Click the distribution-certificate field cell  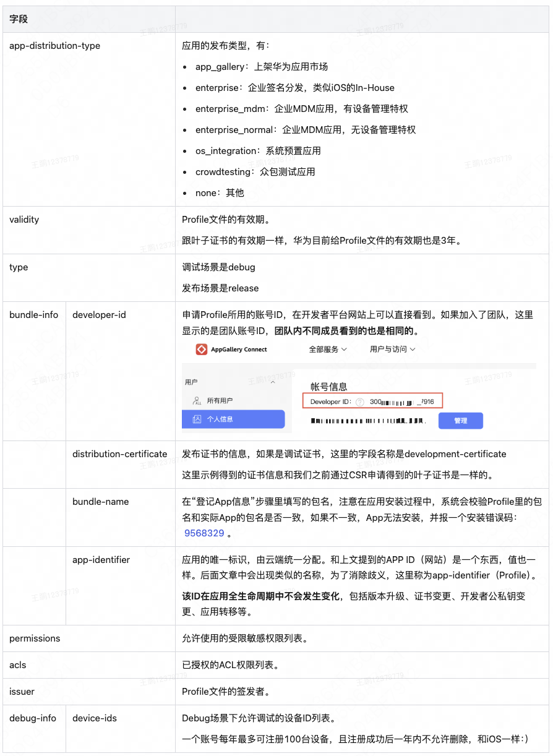[120, 454]
